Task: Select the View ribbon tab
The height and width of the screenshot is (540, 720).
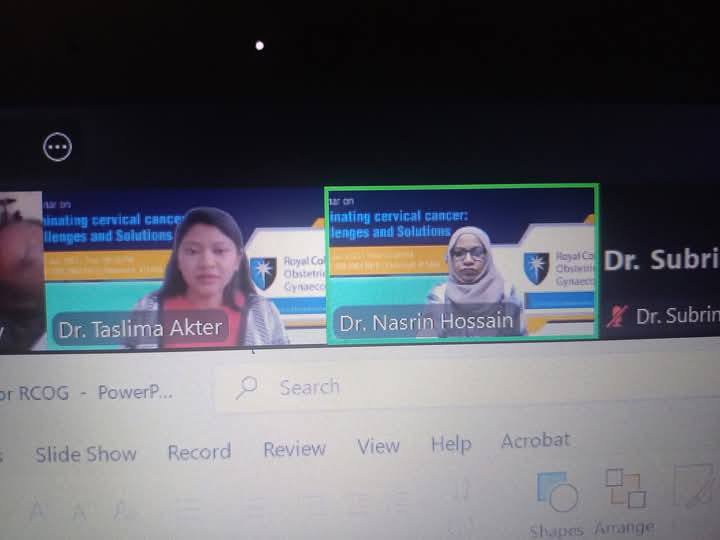Action: (x=378, y=447)
